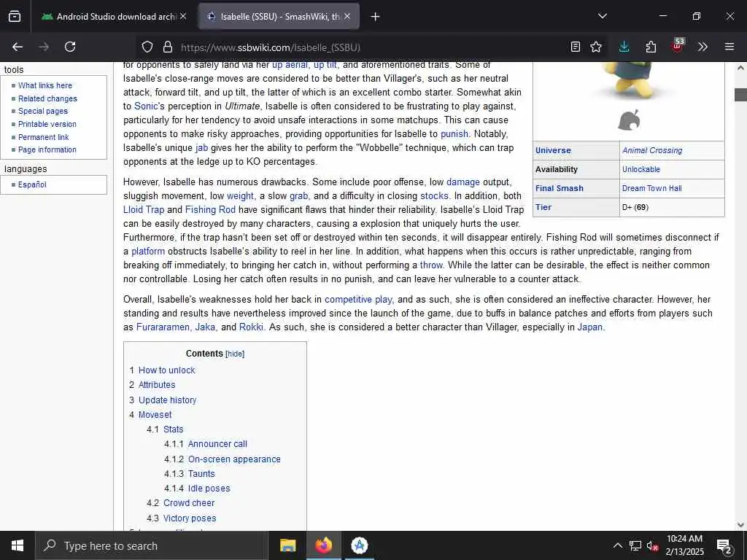Screen dimensions: 747x560
Task: Jump to How to unlock section
Action: pyautogui.click(x=167, y=370)
